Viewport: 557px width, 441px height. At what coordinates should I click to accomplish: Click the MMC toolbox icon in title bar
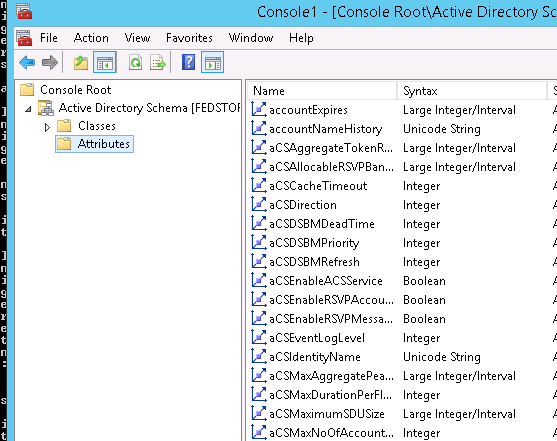point(24,11)
